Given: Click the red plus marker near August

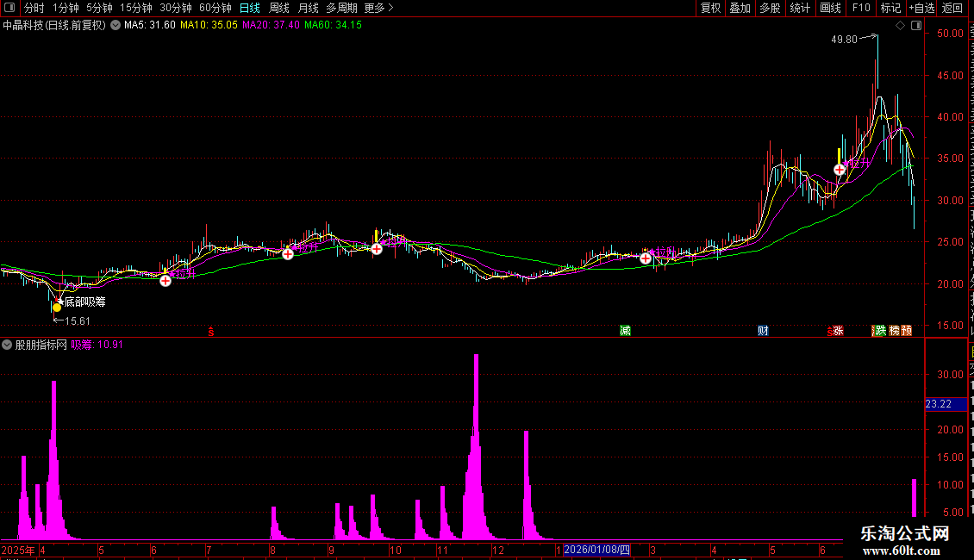Looking at the screenshot, I should click(x=288, y=254).
